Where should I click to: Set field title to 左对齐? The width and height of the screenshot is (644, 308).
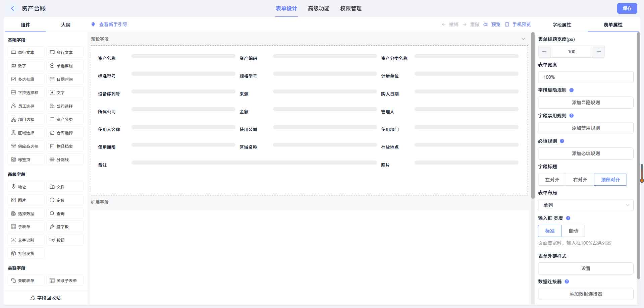pyautogui.click(x=552, y=180)
